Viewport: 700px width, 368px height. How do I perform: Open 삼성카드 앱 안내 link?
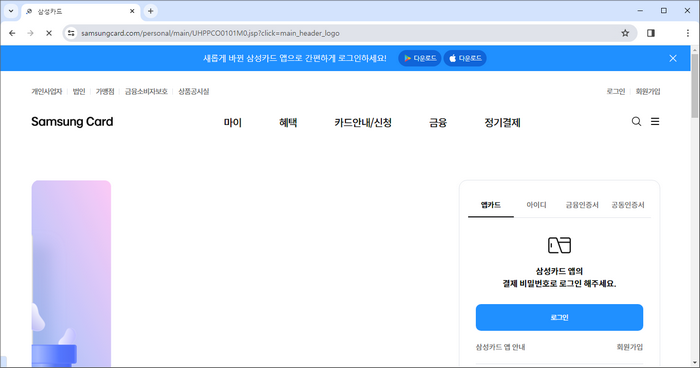500,347
